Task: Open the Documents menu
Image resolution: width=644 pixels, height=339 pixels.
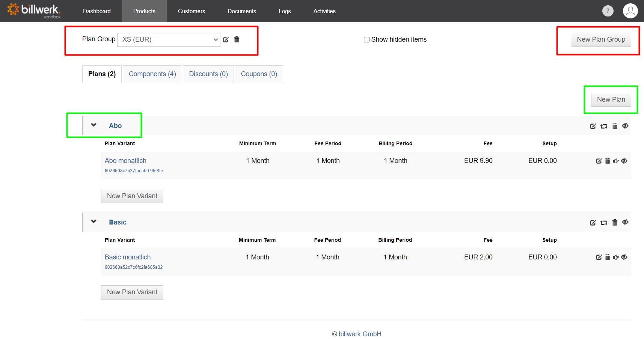Action: click(242, 11)
